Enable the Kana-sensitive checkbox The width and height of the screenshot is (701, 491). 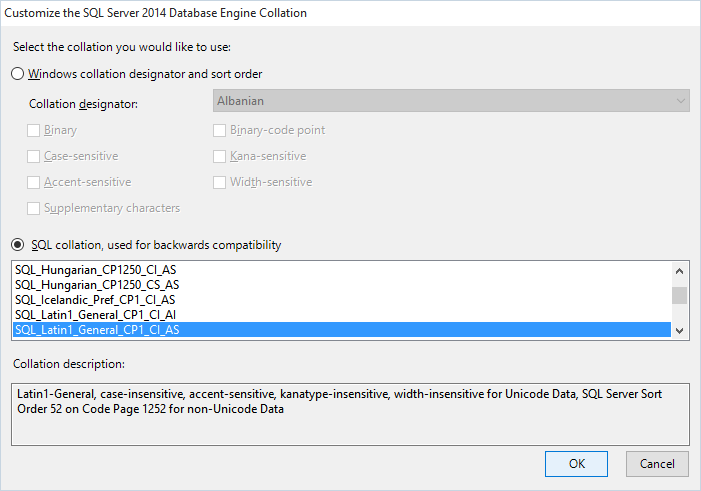click(220, 157)
